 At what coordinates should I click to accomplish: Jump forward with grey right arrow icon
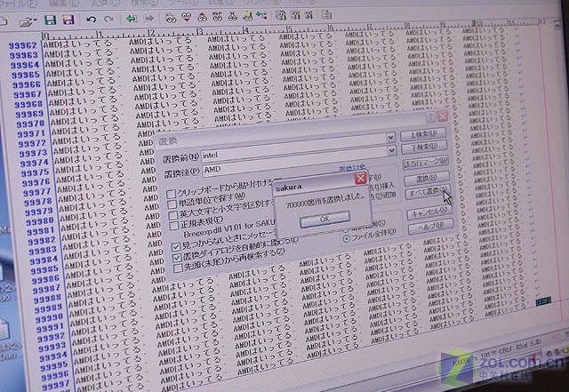[x=148, y=18]
